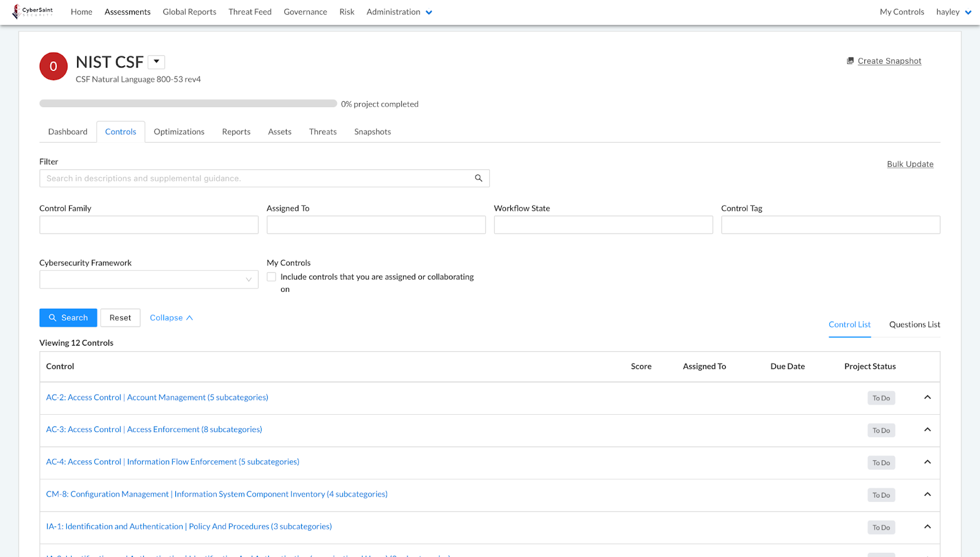Image resolution: width=980 pixels, height=557 pixels.
Task: Open the Workflow State selector
Action: (x=603, y=225)
